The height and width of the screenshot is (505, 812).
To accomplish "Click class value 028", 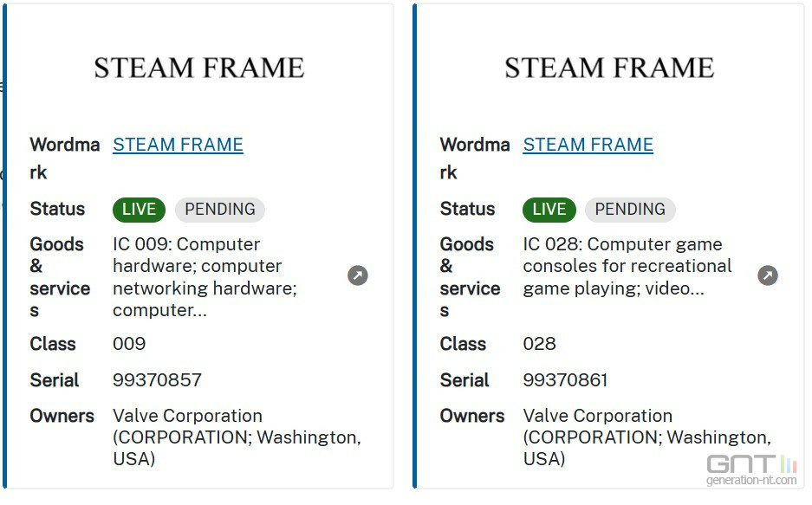I will [540, 344].
